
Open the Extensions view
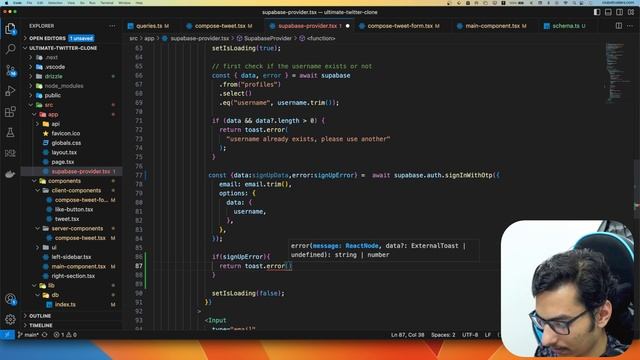click(10, 111)
